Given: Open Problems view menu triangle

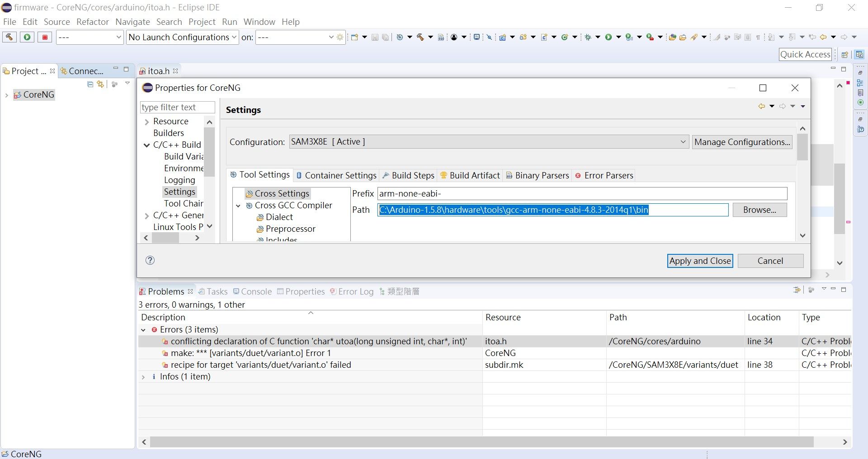Looking at the screenshot, I should (824, 289).
